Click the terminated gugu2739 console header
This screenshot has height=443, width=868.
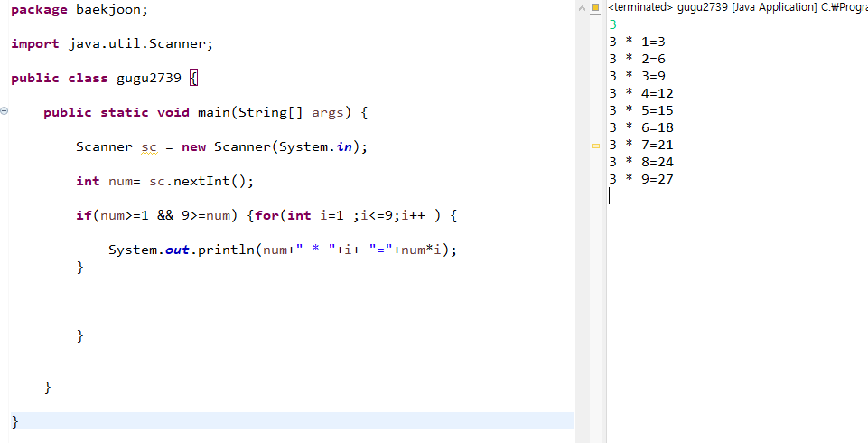[x=737, y=7]
